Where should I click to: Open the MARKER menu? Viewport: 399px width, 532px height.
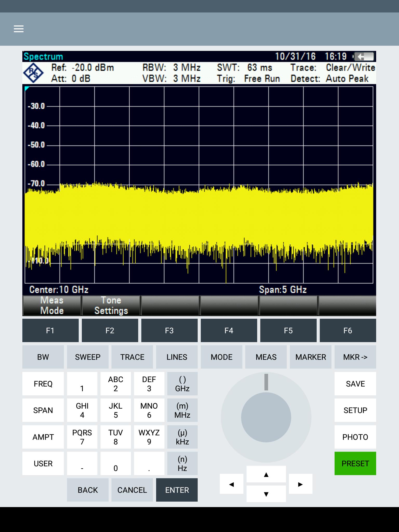[x=311, y=357]
